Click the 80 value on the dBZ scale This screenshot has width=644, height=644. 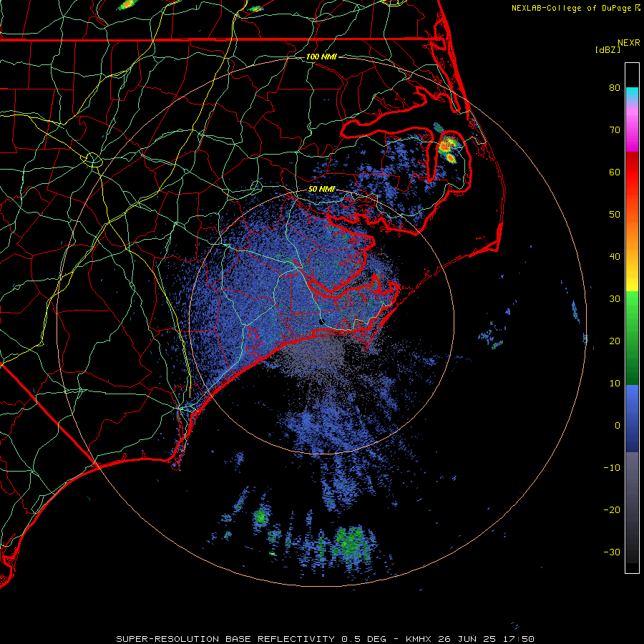(x=615, y=88)
